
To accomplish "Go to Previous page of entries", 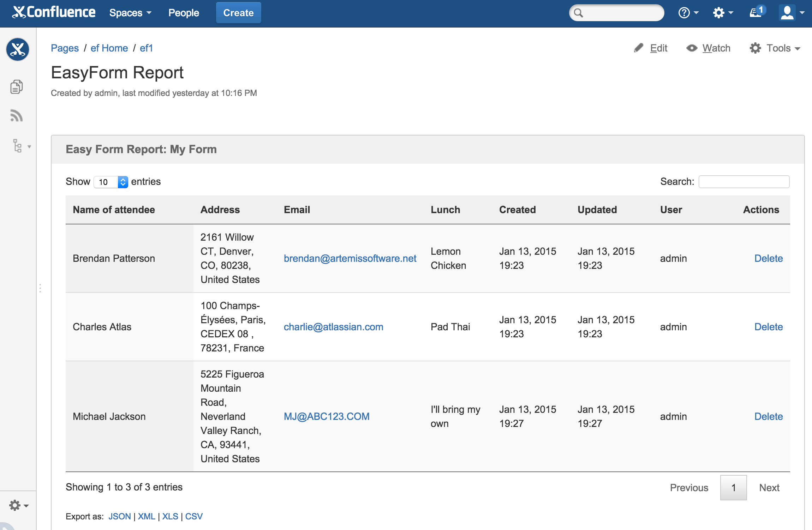I will [689, 488].
